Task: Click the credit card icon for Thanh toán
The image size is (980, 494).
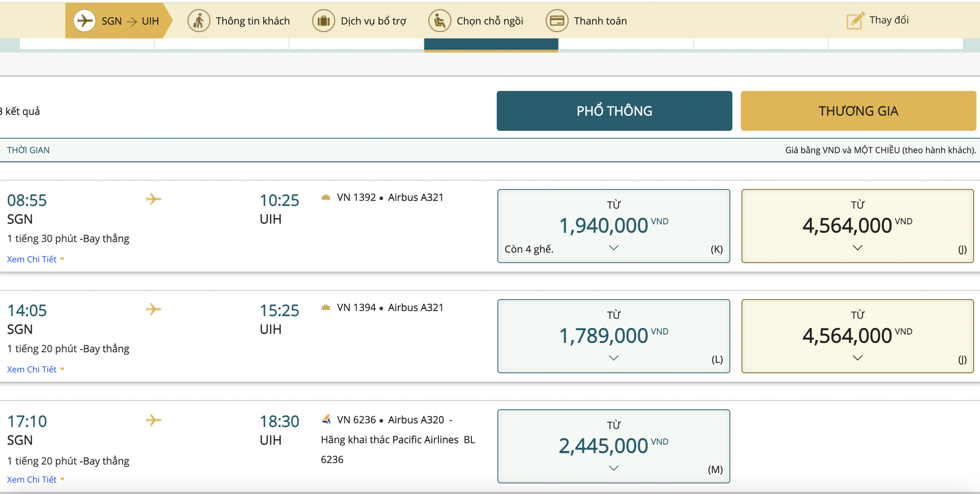Action: tap(557, 21)
